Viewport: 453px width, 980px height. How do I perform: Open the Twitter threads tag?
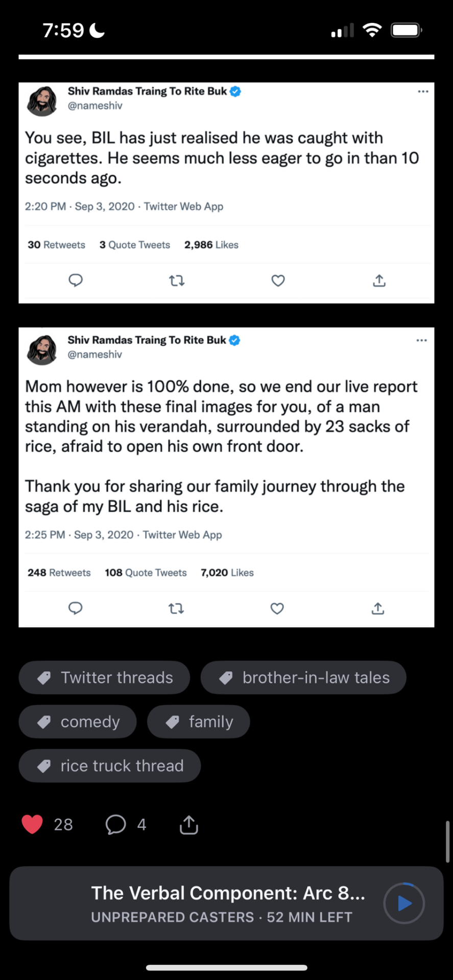(104, 677)
